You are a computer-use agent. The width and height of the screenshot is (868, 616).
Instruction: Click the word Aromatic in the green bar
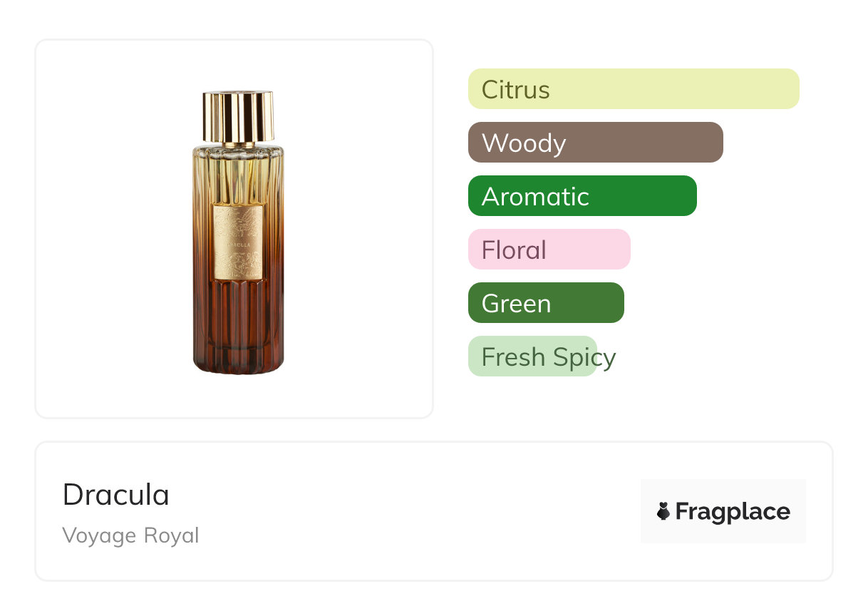point(535,197)
